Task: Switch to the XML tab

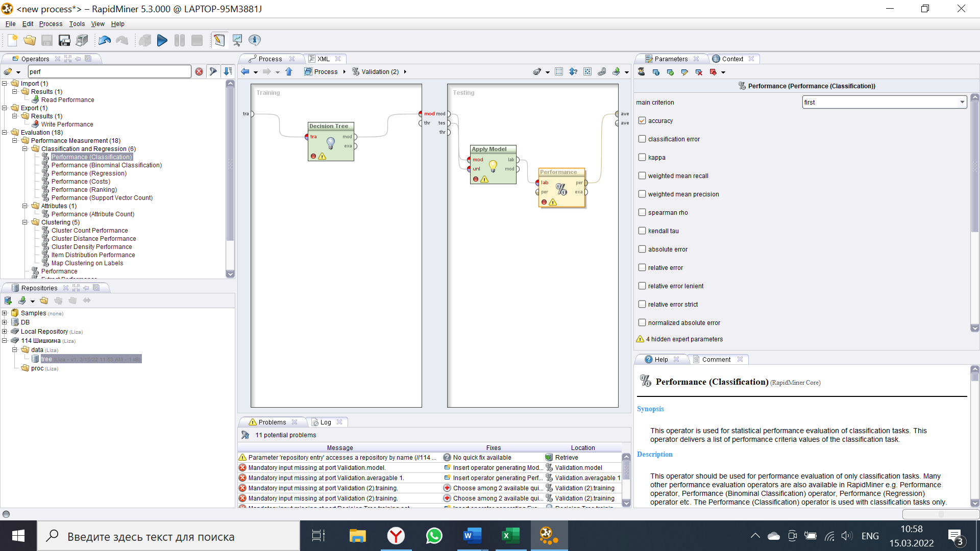Action: 324,59
